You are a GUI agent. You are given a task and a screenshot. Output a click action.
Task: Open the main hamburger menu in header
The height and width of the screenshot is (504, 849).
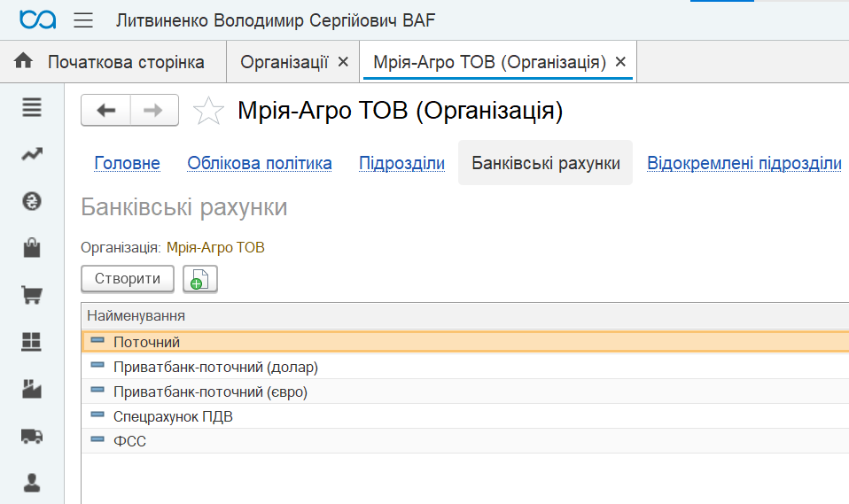tap(83, 20)
